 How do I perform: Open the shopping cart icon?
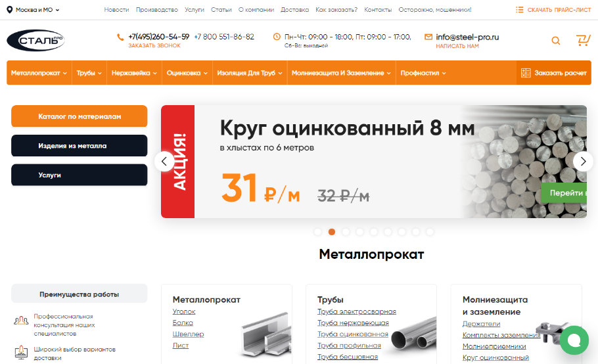tap(583, 40)
